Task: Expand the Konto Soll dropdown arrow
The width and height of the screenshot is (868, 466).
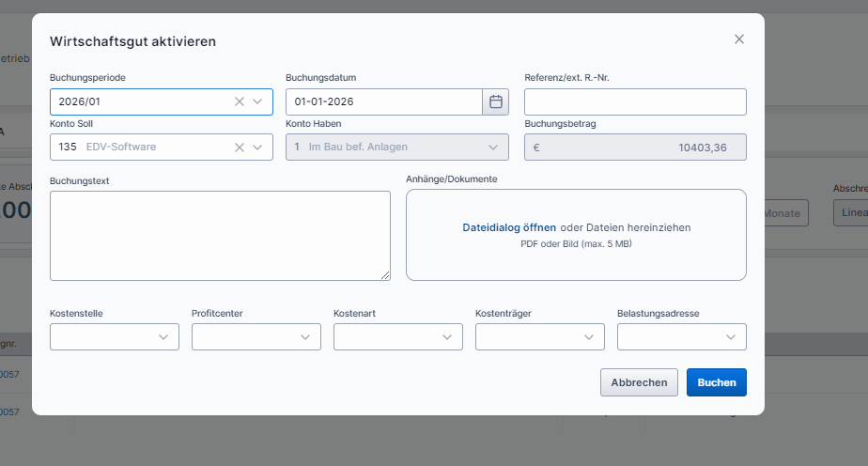Action: [257, 147]
